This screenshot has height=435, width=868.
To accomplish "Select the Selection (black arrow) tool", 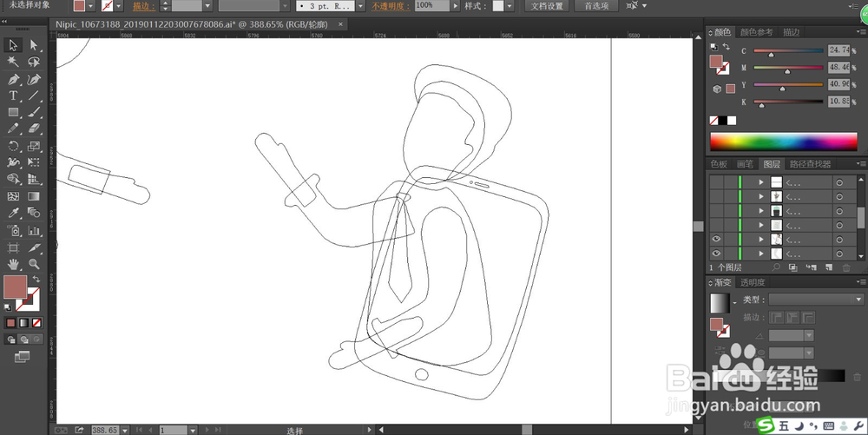I will [x=13, y=45].
